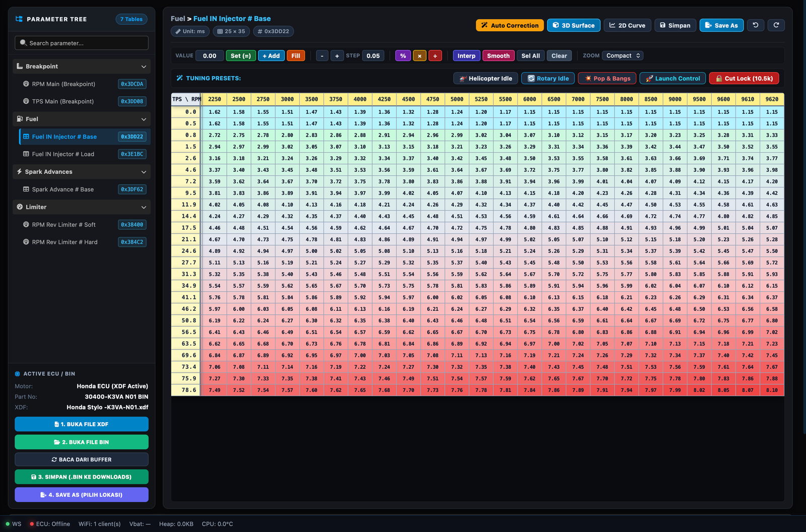Click 3. SIMPAN (.BIN KE DOWNLOADS) button
The image size is (806, 532).
point(82,477)
